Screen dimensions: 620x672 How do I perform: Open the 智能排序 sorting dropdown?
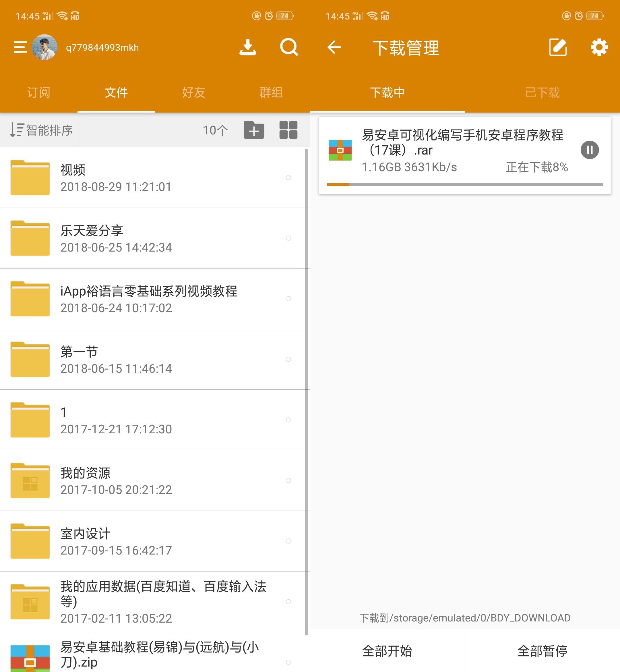[x=40, y=130]
